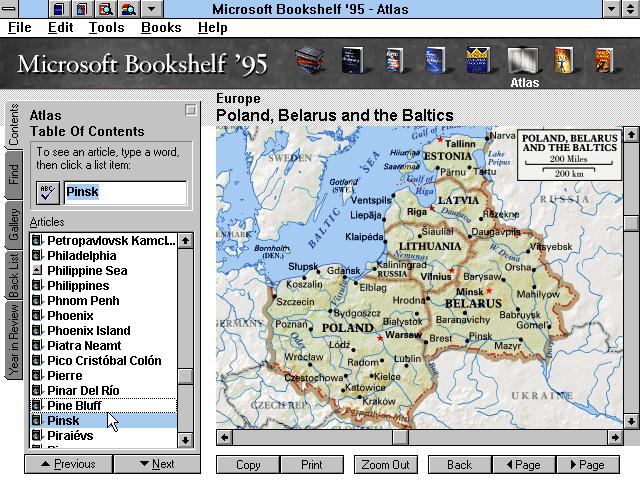This screenshot has height=480, width=640.
Task: Click the map icon beside Philippines
Action: coord(37,285)
